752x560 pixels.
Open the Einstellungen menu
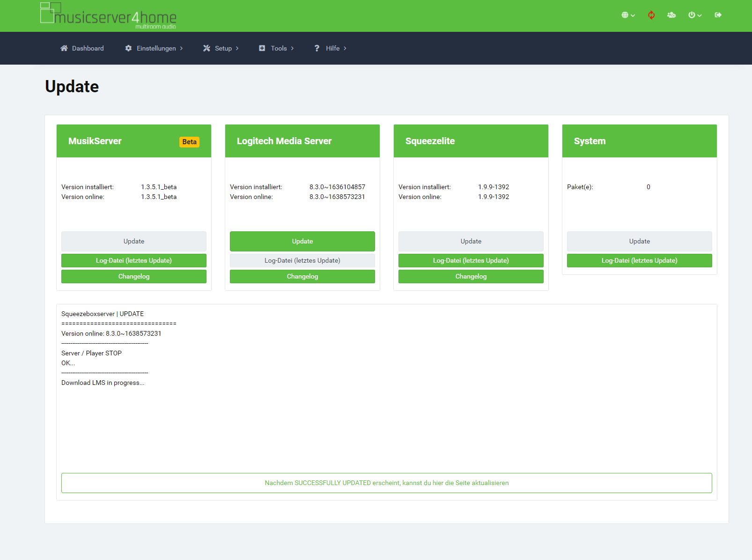coord(154,48)
